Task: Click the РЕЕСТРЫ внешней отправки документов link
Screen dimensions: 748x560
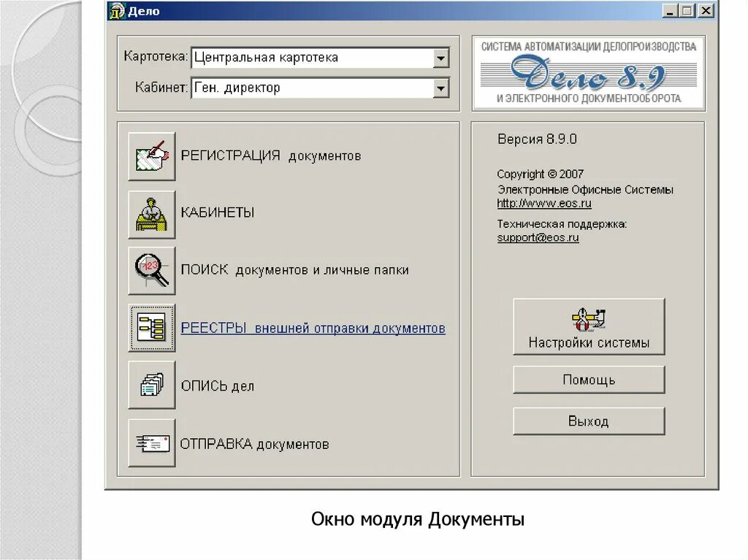Action: click(x=313, y=328)
